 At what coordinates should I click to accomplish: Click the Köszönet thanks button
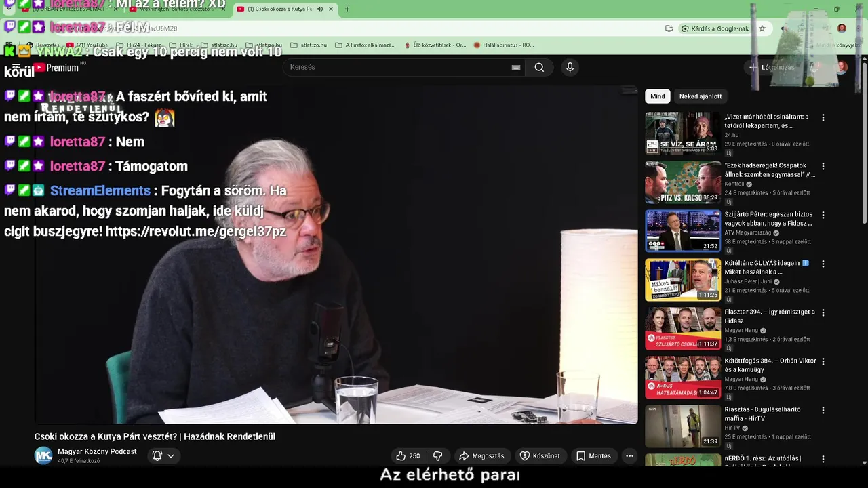[540, 456]
